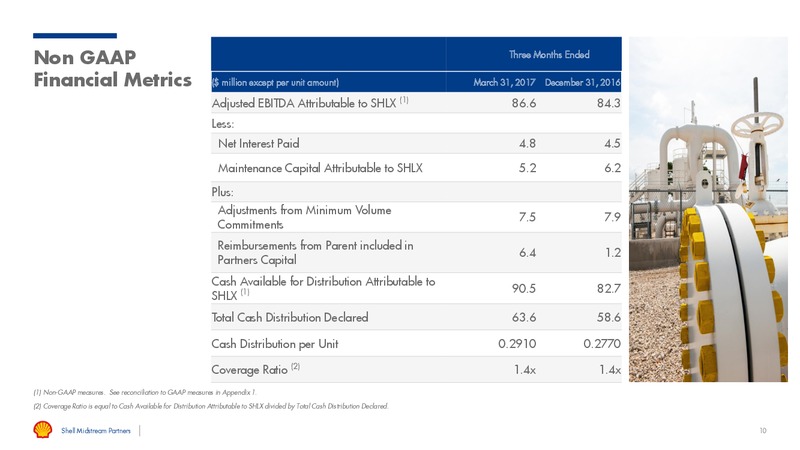
Task: Select the 4.5 net interest value
Action: tap(612, 143)
